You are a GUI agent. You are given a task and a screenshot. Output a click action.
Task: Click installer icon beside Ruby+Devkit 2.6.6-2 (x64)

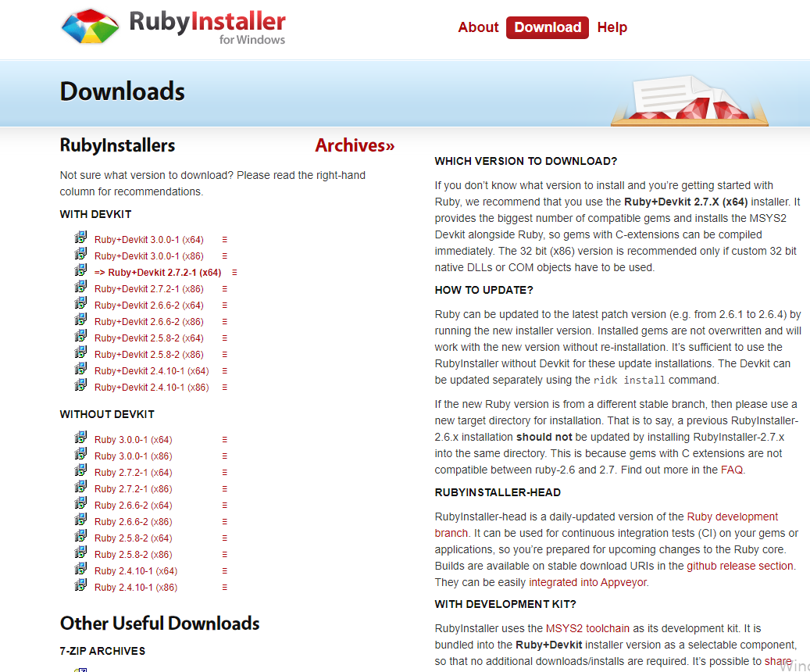80,303
